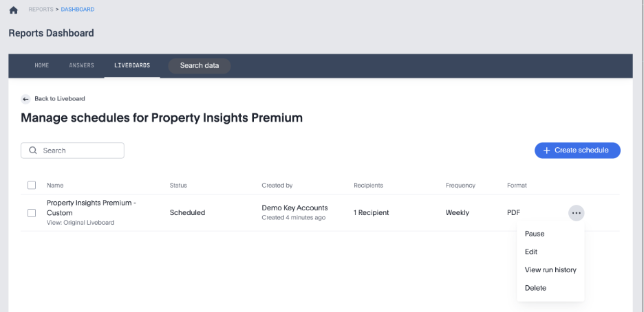Open the Answers tab
This screenshot has height=312, width=644.
82,66
